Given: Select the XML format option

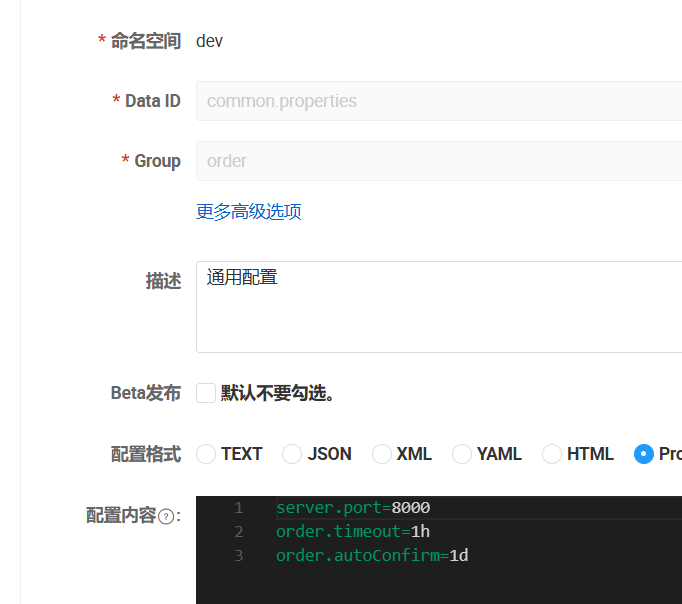Looking at the screenshot, I should [382, 454].
